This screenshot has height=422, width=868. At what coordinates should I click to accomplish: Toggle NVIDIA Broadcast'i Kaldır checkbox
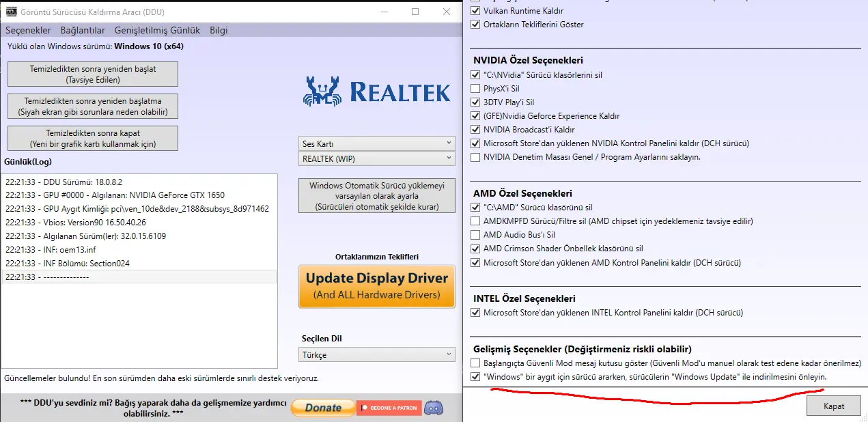[x=476, y=130]
